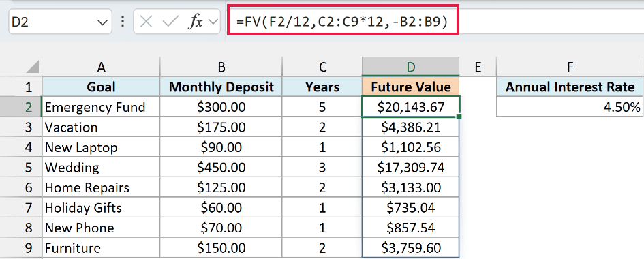Click the Years header cell
The width and height of the screenshot is (644, 259).
pyautogui.click(x=322, y=87)
